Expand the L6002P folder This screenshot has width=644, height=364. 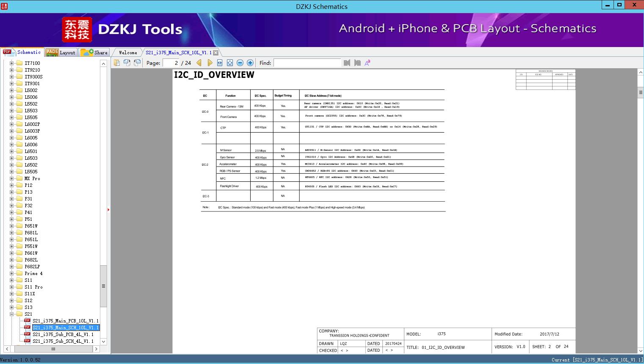[x=12, y=124]
